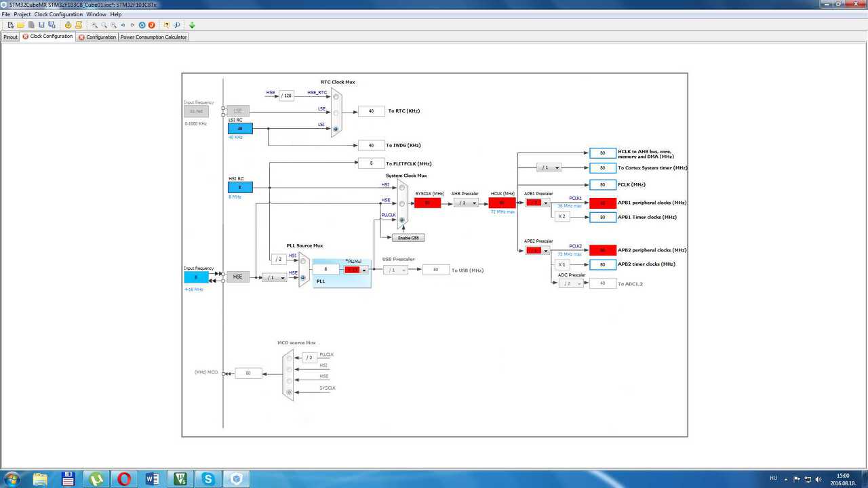Open the AHB Prescaler dropdown
The width and height of the screenshot is (868, 488).
click(x=466, y=203)
